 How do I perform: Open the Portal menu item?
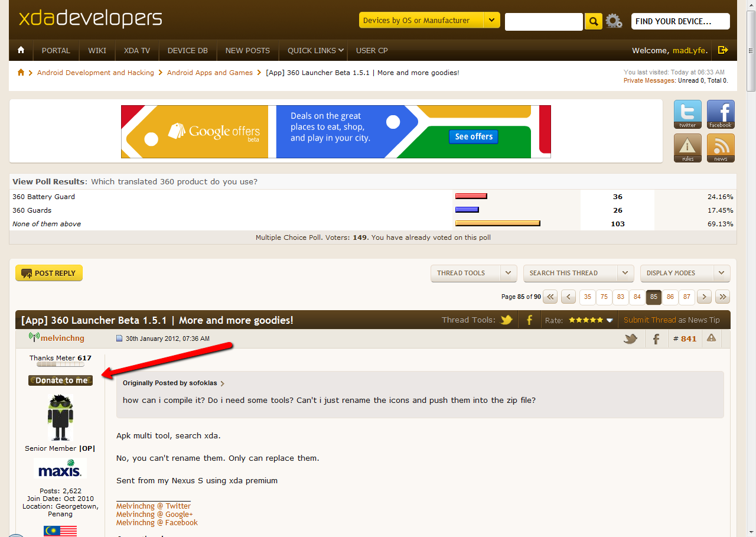(x=56, y=51)
